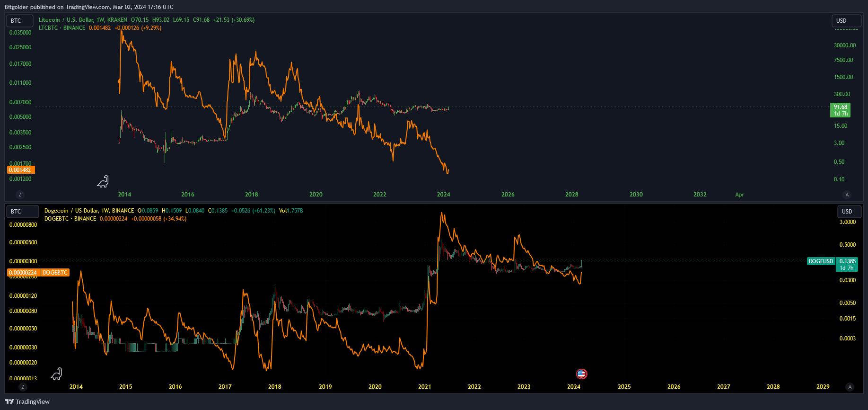868x410 pixels.
Task: Click the 2017 label on Dogecoin time axis
Action: coord(225,387)
